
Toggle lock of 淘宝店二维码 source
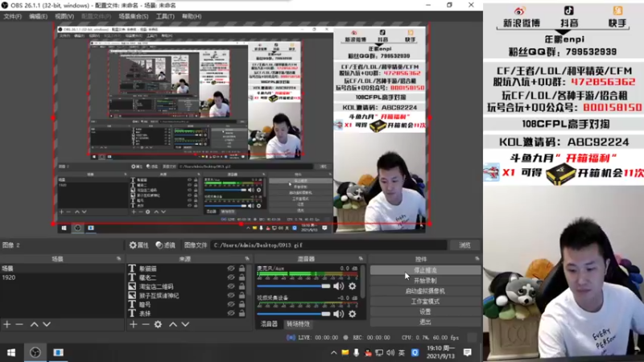coord(242,286)
